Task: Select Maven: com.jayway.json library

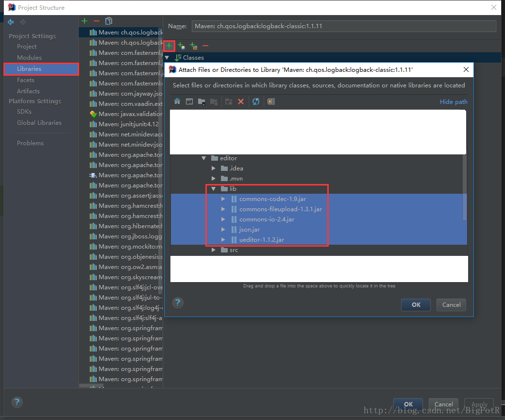Action: tap(121, 94)
